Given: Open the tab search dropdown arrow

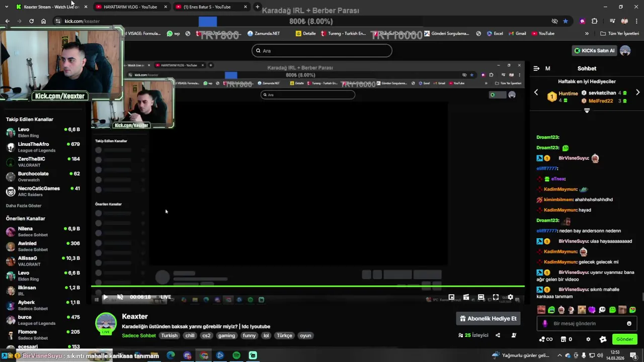Looking at the screenshot, I should point(6,7).
